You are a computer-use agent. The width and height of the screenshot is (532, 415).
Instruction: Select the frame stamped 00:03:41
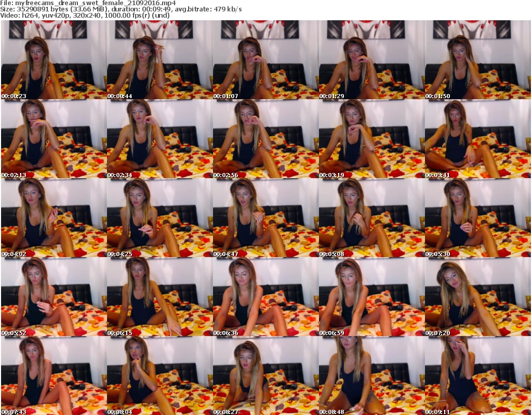pyautogui.click(x=478, y=139)
